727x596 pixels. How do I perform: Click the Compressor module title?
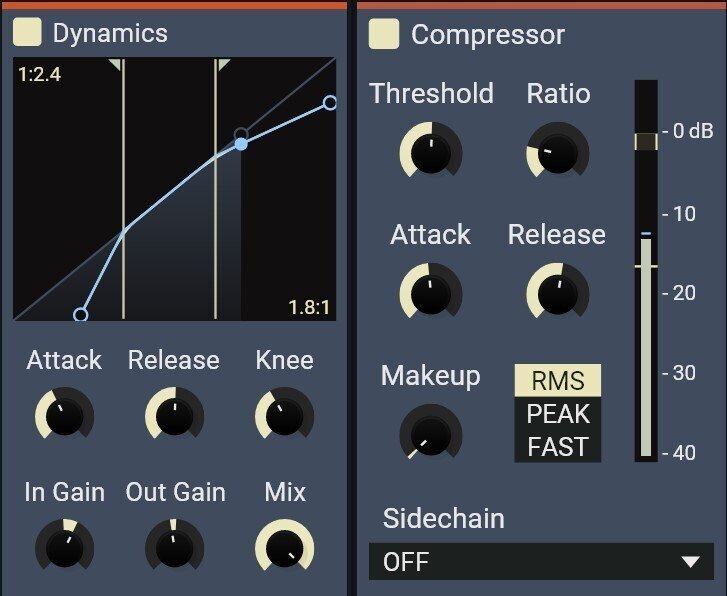click(488, 35)
